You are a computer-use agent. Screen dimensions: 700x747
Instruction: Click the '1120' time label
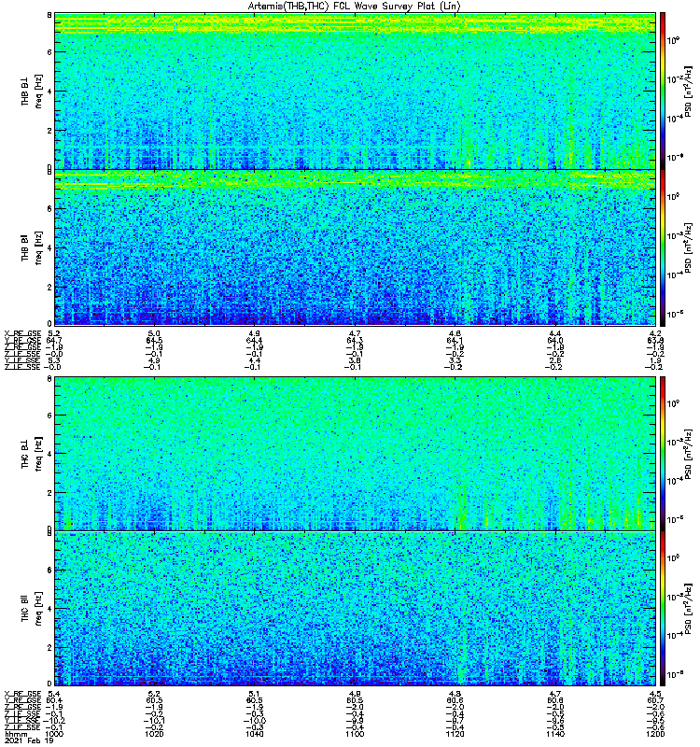pyautogui.click(x=455, y=734)
